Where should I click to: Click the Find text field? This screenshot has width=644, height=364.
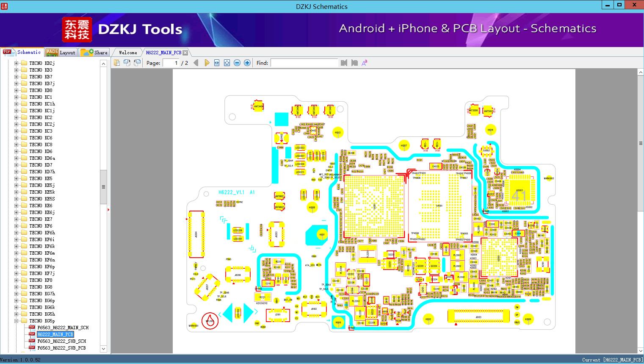point(304,63)
